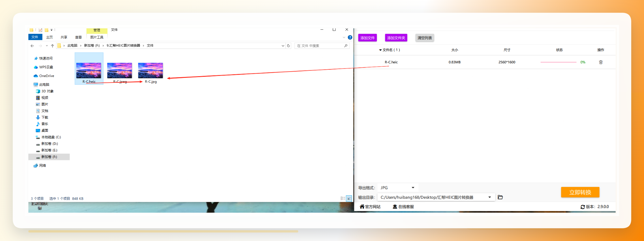Switch Explorer to large icons view

(349, 198)
